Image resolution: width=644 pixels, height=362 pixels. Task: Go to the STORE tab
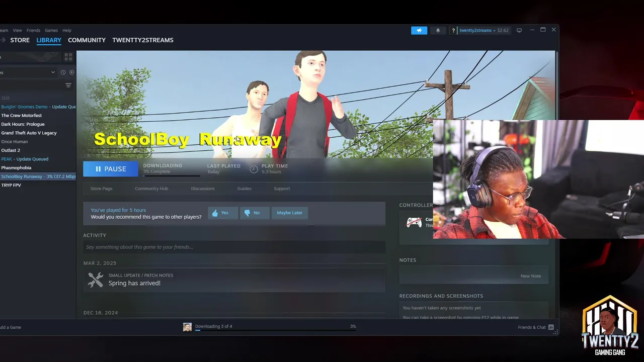pos(20,40)
